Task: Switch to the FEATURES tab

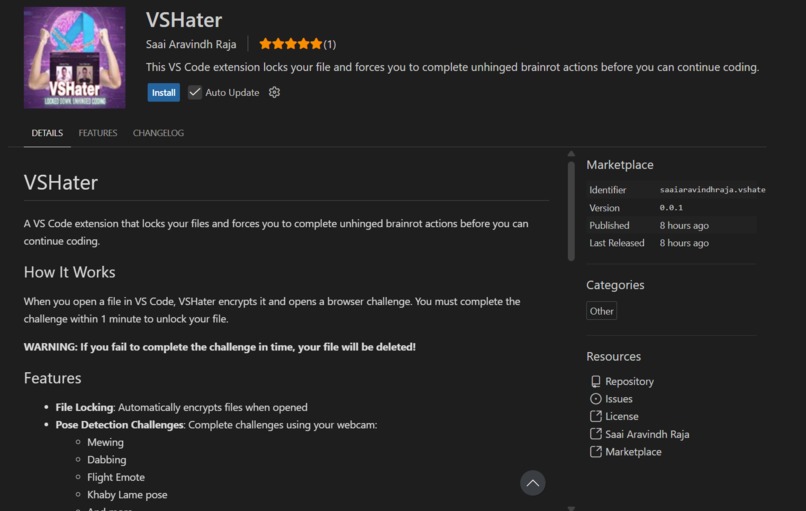Action: 98,133
